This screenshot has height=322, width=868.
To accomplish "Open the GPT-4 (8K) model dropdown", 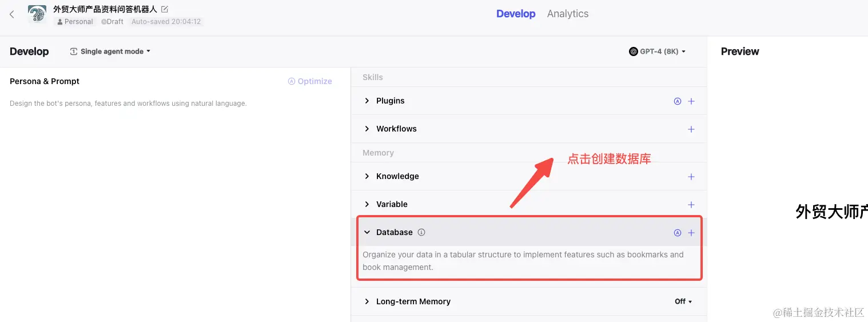I will (x=658, y=51).
